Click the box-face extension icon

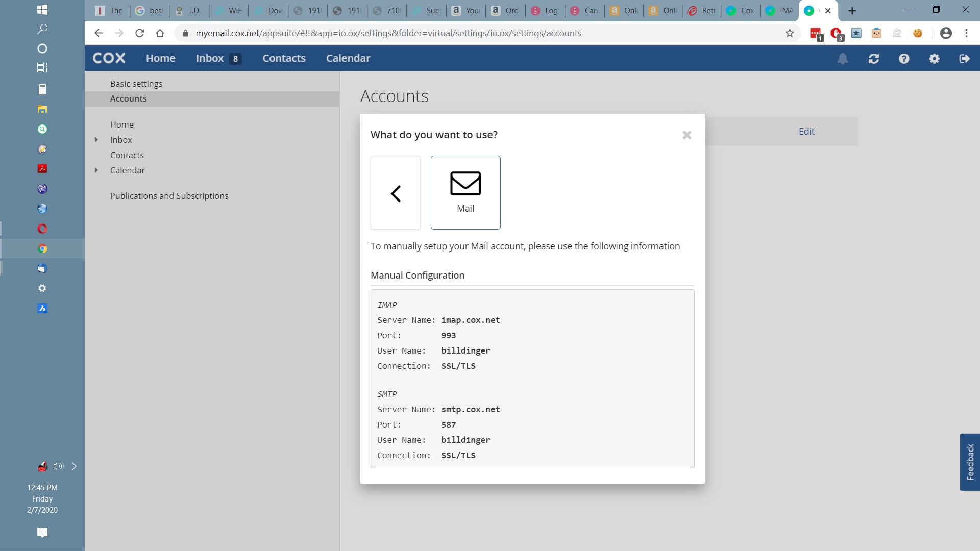pos(877,33)
